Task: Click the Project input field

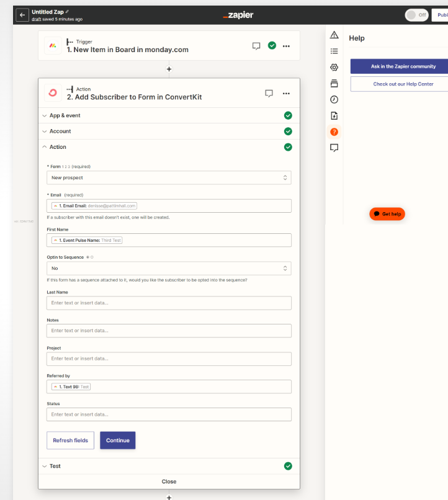Action: tap(169, 359)
